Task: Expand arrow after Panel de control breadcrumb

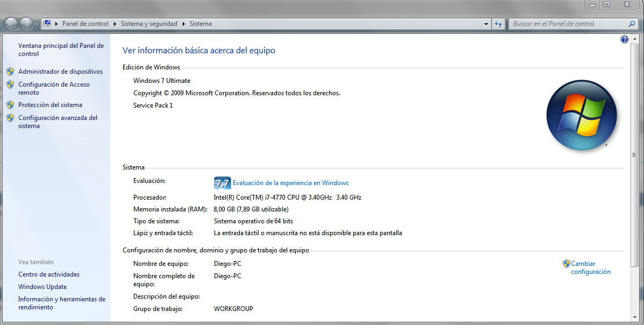Action: coord(115,24)
